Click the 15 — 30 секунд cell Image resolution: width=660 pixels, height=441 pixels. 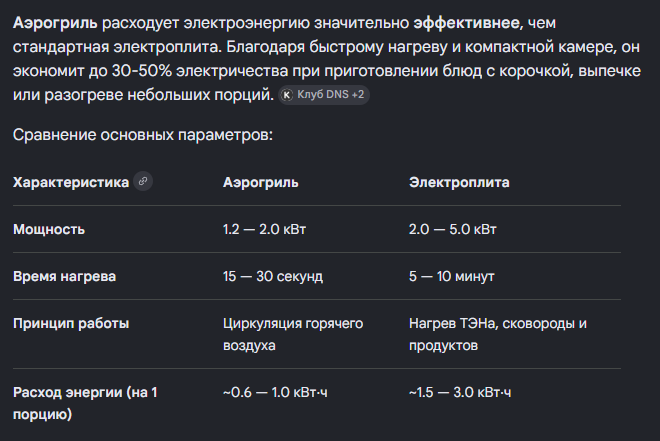pyautogui.click(x=273, y=276)
